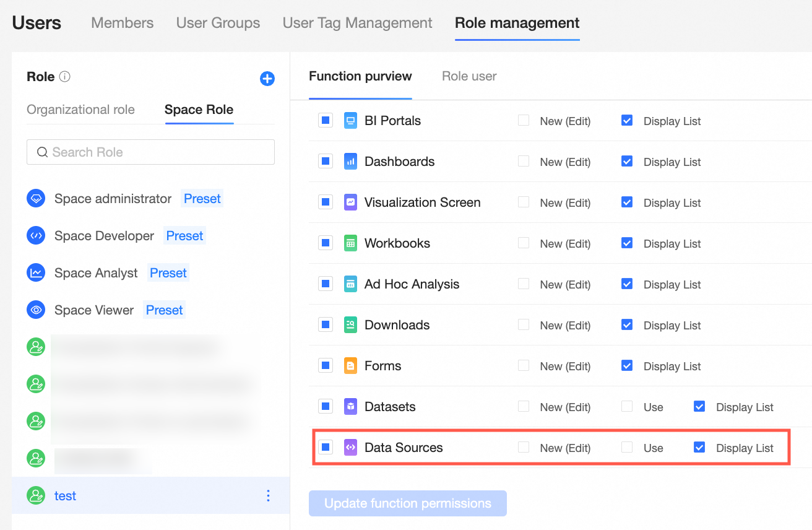Click Update function permissions button
The width and height of the screenshot is (812, 530).
coord(408,503)
